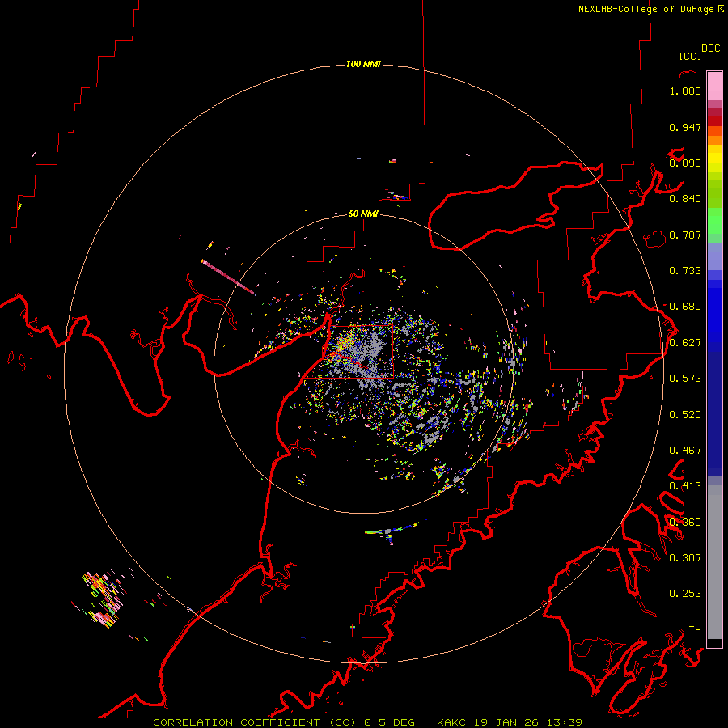Image resolution: width=728 pixels, height=728 pixels.
Task: Click the 0.627 legend value
Action: 685,343
